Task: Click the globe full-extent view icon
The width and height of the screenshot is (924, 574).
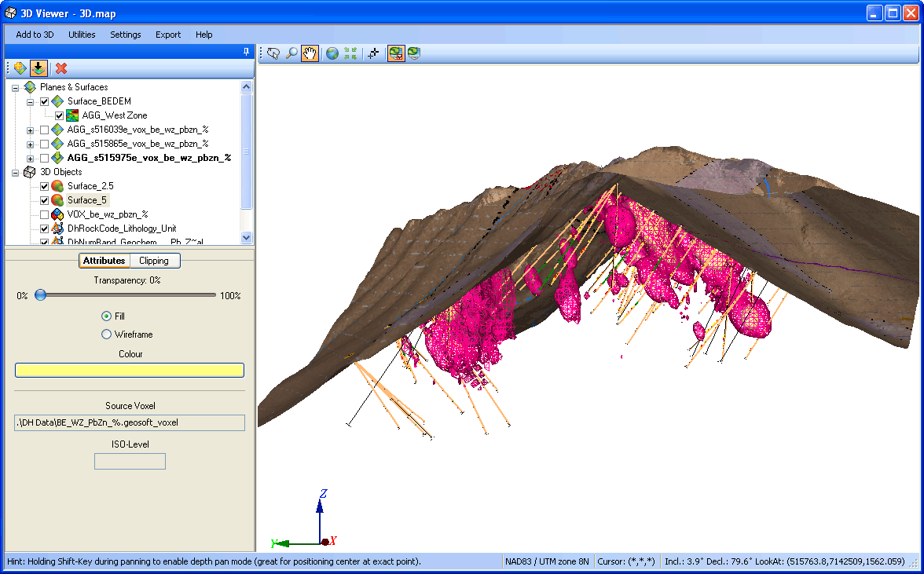Action: click(x=332, y=53)
